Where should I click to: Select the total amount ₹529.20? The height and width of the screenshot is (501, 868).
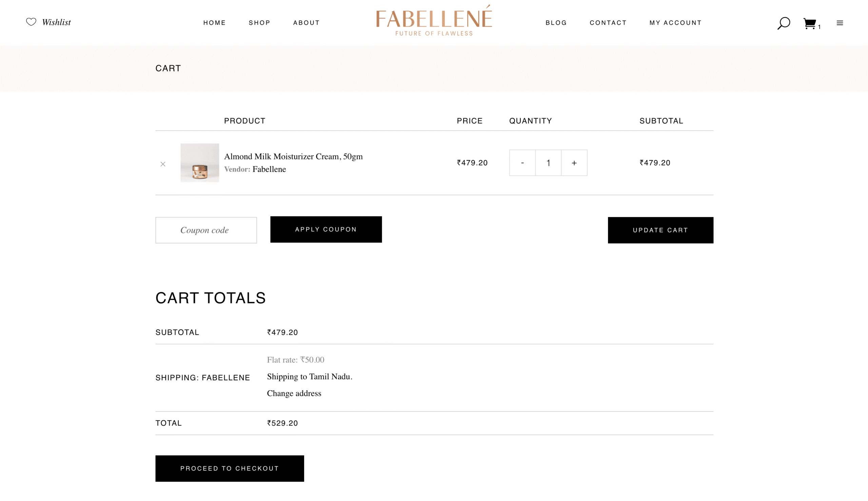(282, 423)
